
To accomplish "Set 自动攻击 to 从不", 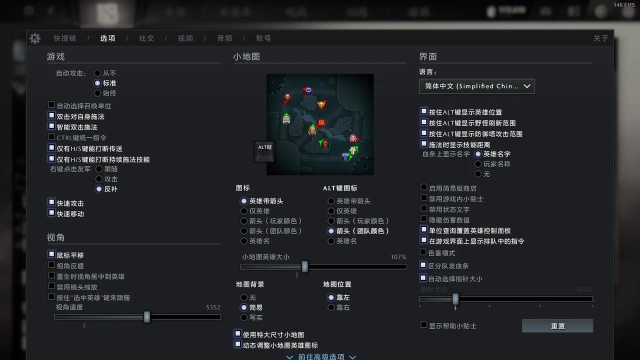I will pyautogui.click(x=97, y=73).
